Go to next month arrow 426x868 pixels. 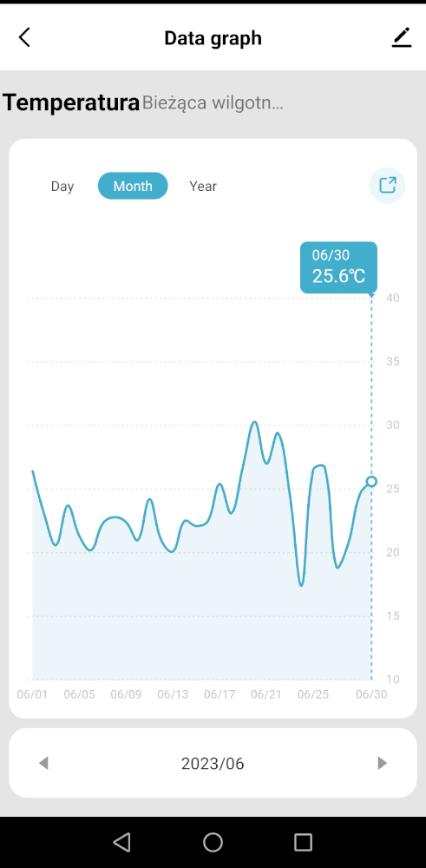tap(383, 763)
